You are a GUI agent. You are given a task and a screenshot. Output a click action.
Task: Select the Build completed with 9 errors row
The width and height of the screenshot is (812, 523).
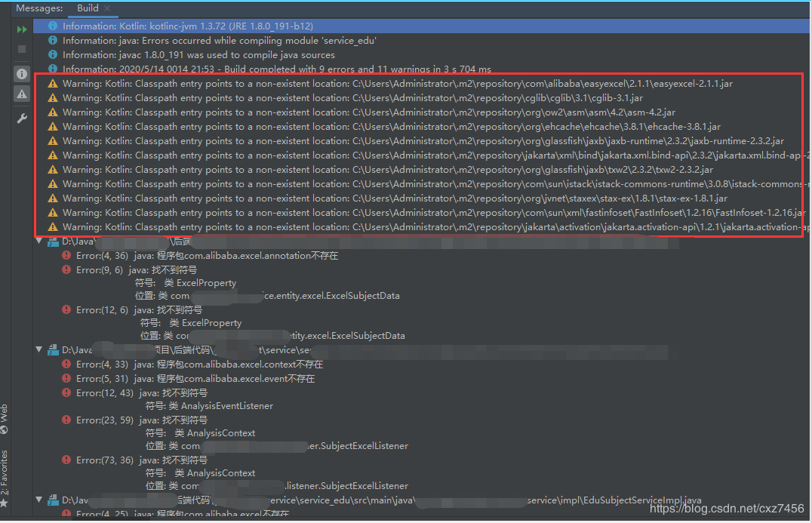(422, 69)
